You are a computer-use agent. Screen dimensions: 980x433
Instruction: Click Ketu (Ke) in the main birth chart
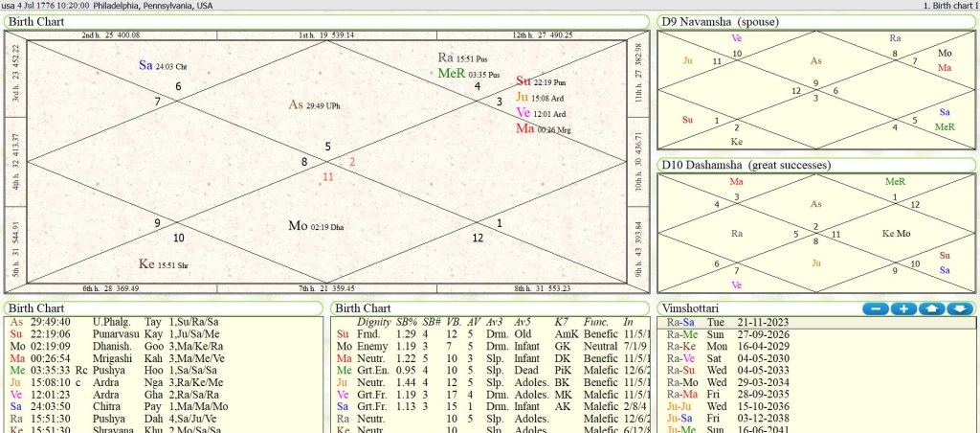(146, 263)
